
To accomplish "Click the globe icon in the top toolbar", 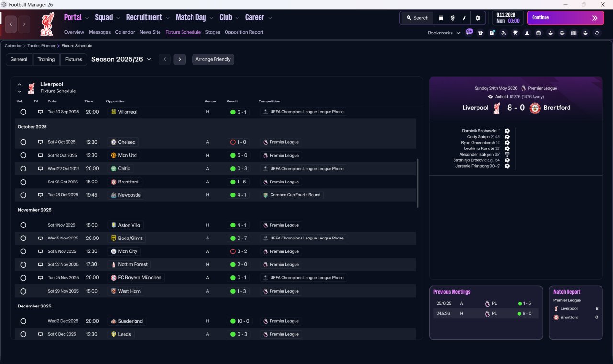I will click(453, 18).
